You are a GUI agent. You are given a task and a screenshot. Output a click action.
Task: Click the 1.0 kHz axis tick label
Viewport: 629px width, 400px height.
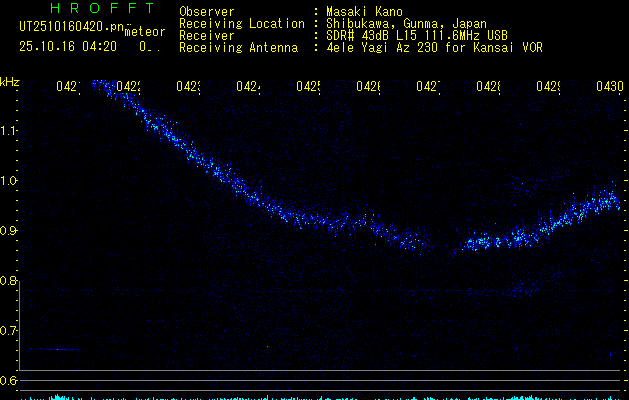[9, 181]
